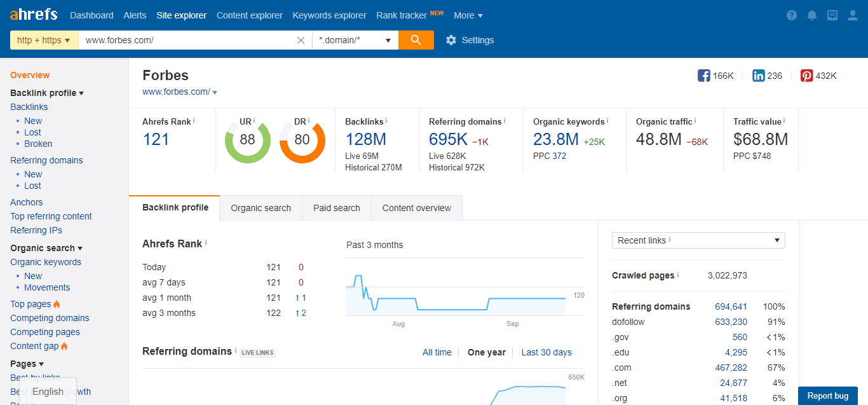Open Broken backlinks in sidebar
Screen dimensions: 868x405
[38, 144]
